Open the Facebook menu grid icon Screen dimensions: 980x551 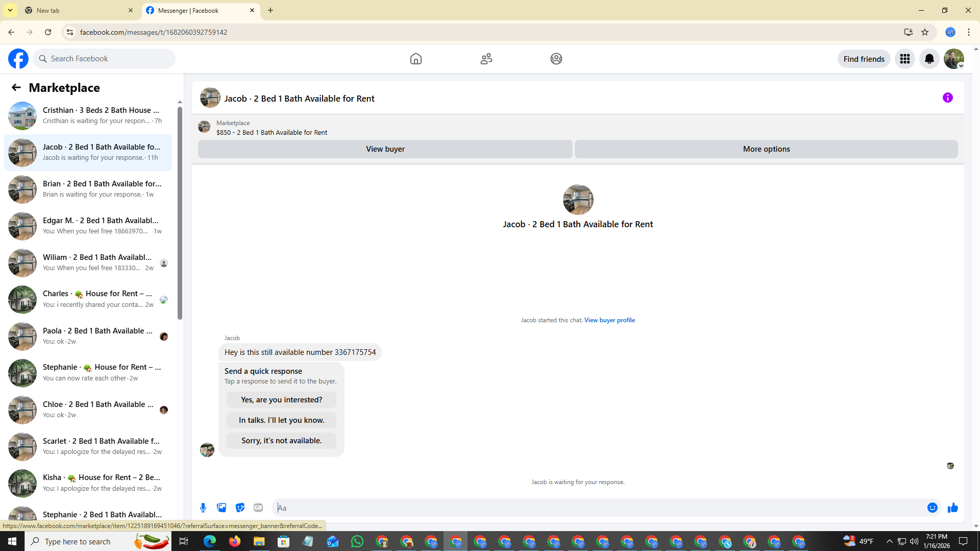(x=905, y=59)
